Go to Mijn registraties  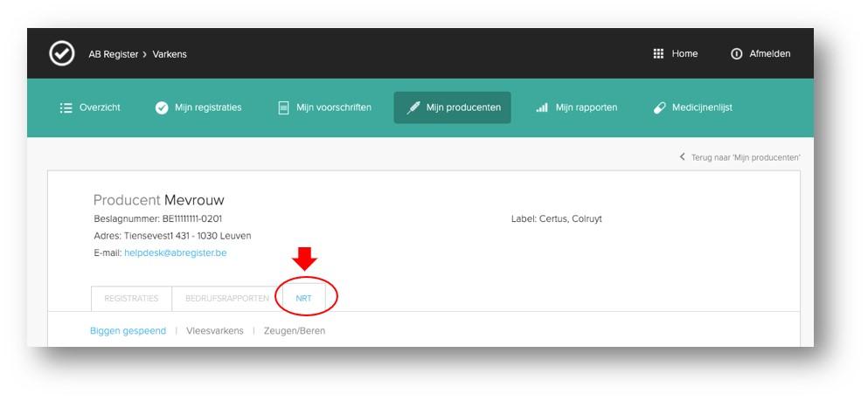point(198,107)
